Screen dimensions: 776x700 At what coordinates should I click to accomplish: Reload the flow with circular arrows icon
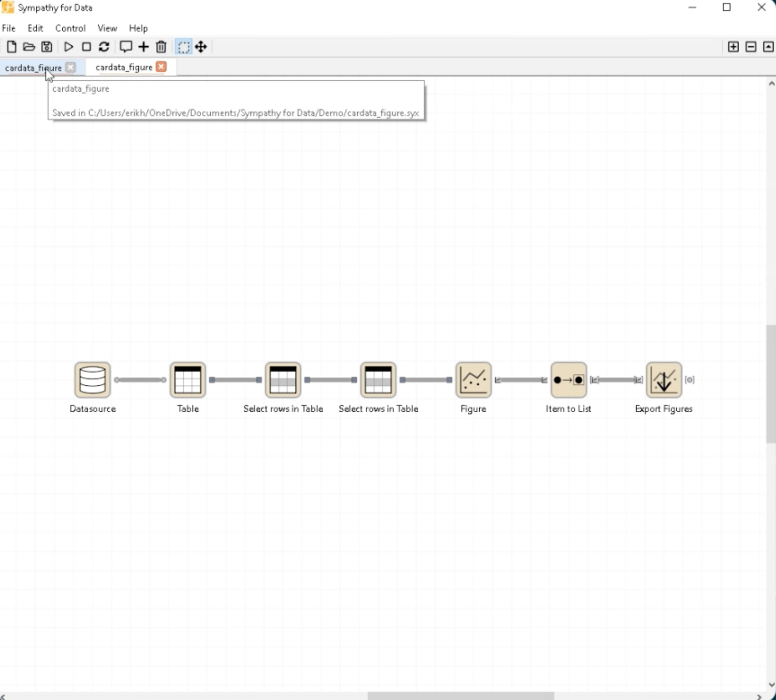click(x=104, y=47)
